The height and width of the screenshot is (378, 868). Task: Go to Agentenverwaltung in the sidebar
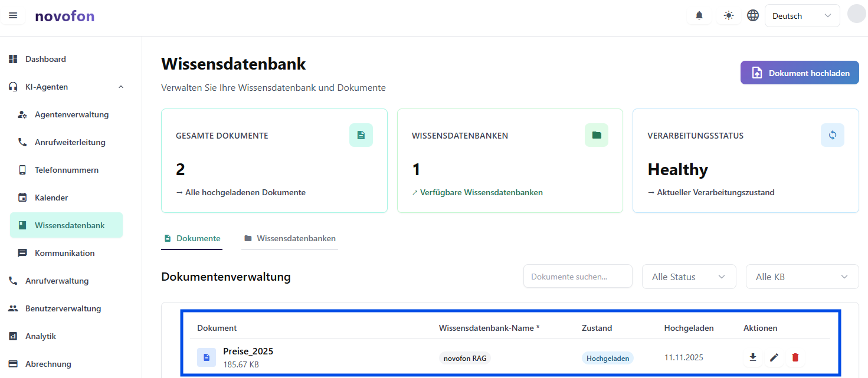(71, 114)
